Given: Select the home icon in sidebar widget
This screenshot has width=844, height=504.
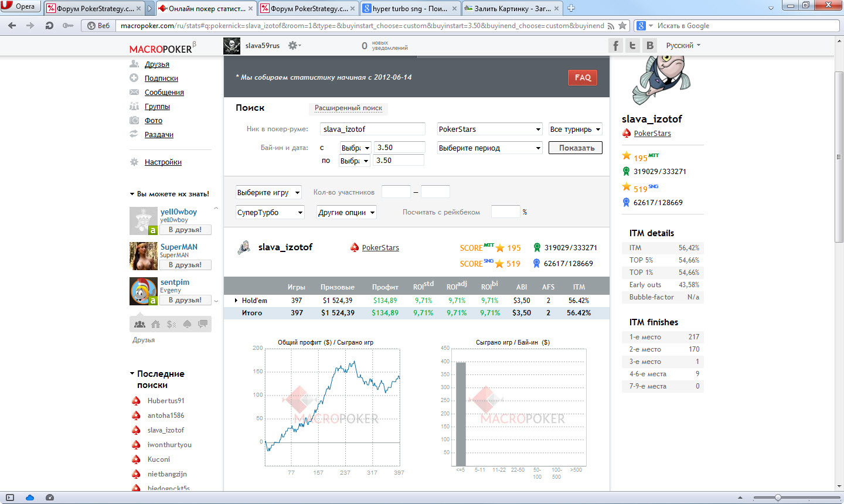Looking at the screenshot, I should (155, 323).
